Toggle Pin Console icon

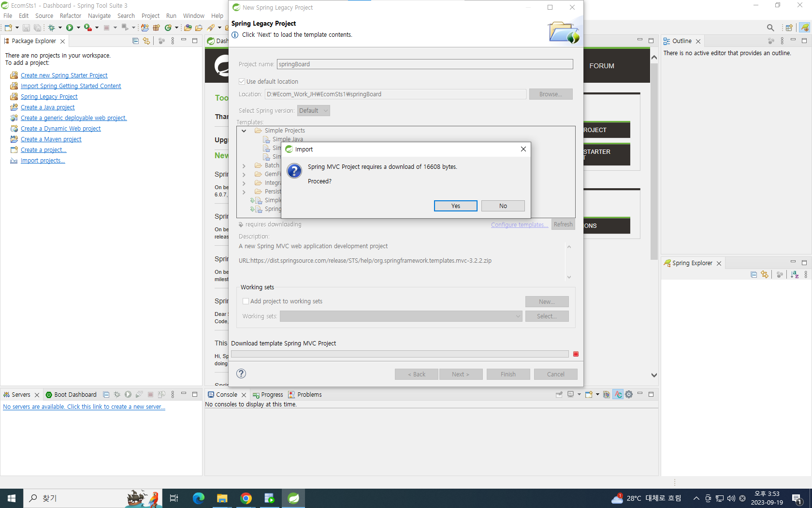pos(559,395)
